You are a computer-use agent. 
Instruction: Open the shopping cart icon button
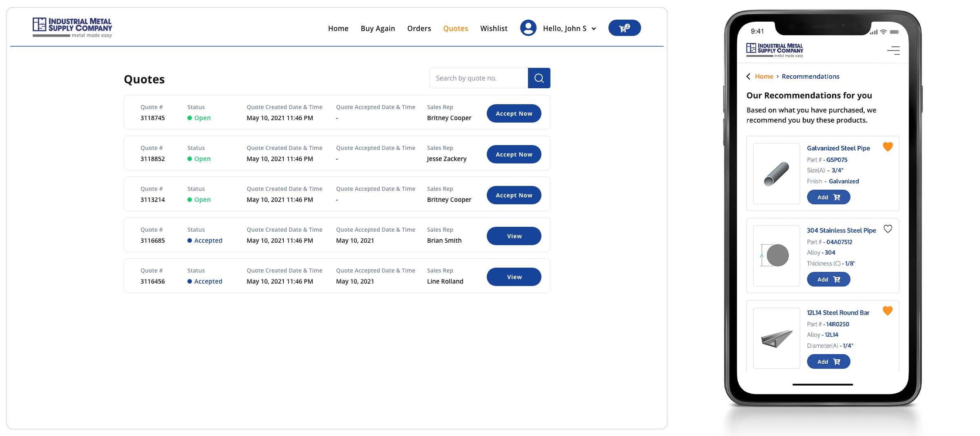[x=624, y=28]
